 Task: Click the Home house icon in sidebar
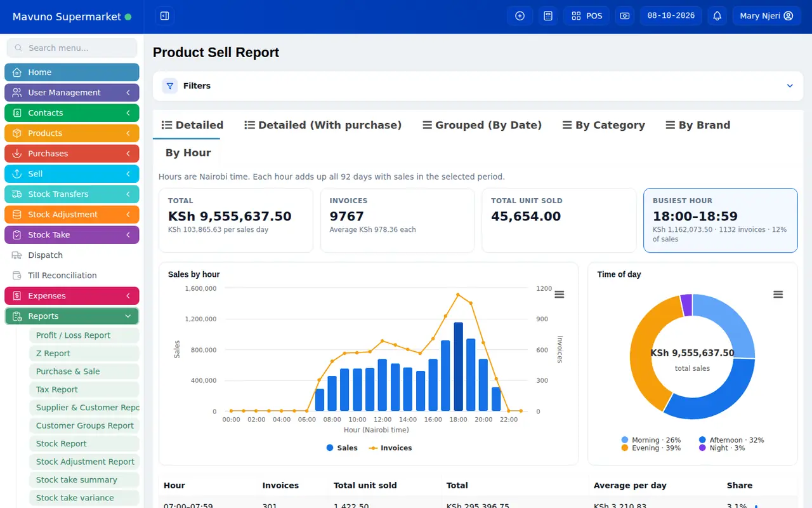17,72
